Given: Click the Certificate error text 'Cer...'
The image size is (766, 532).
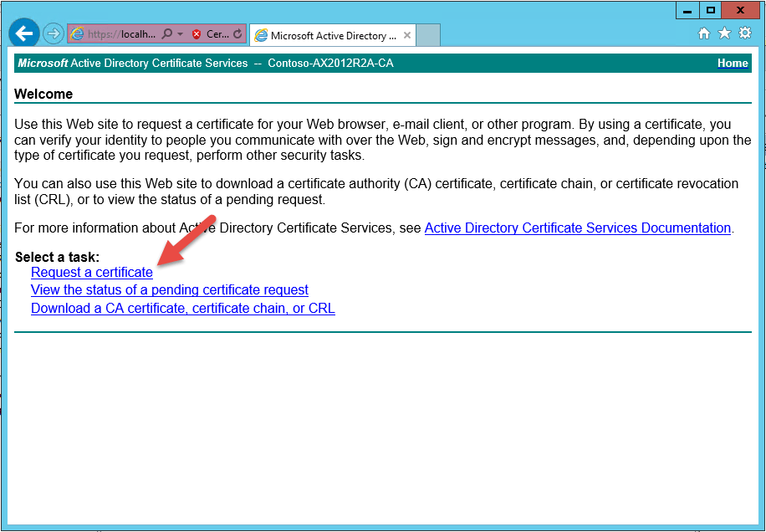Looking at the screenshot, I should [217, 34].
